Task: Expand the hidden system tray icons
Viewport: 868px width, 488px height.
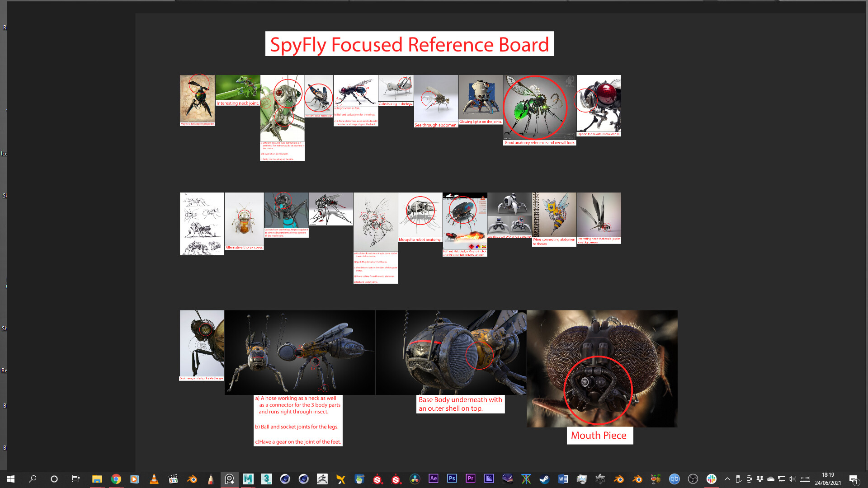Action: click(727, 480)
